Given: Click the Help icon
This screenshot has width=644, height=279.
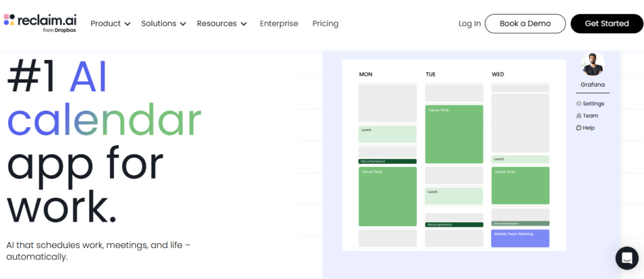Looking at the screenshot, I should coord(579,128).
